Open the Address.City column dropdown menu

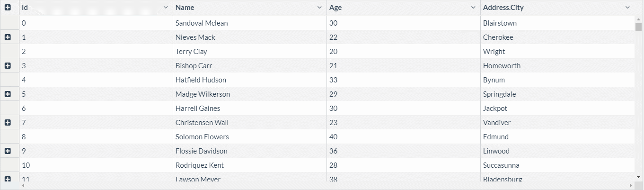coord(627,8)
